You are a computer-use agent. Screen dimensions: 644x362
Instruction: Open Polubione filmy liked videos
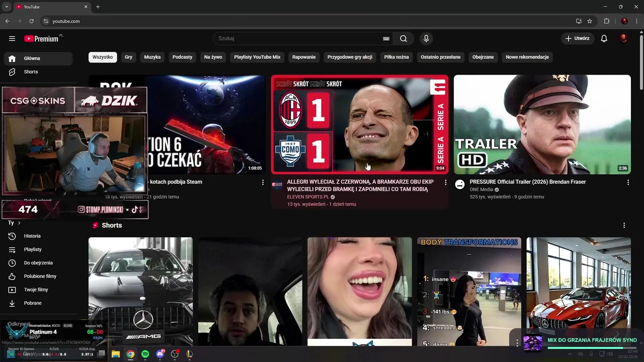[38, 276]
